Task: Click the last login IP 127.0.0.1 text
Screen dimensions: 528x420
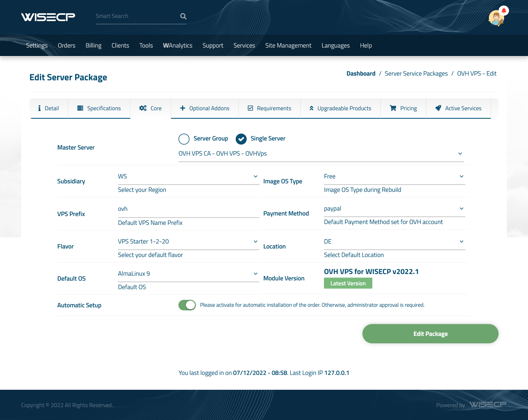Action: 337,373
